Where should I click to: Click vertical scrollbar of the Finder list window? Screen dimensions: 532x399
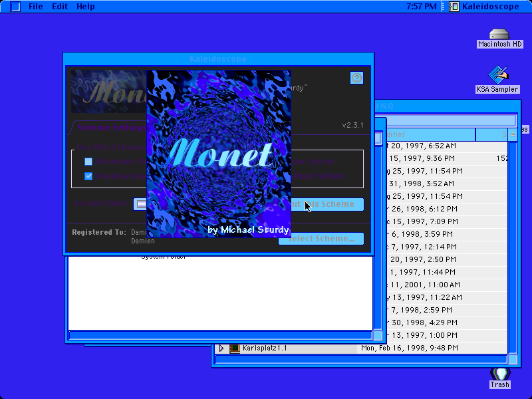point(513,247)
